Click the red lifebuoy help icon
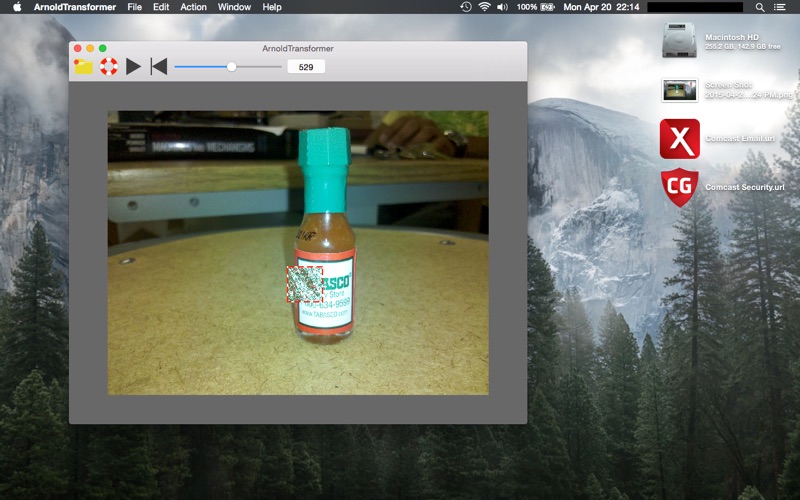The image size is (800, 500). click(109, 66)
